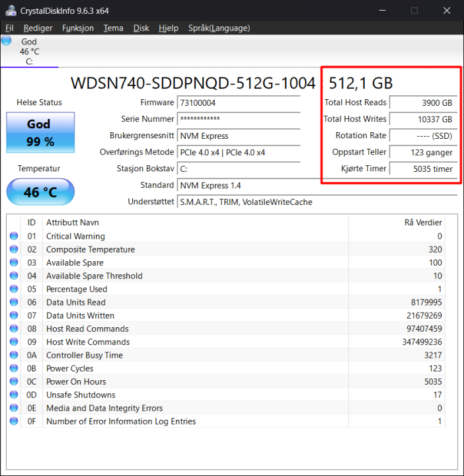Click the Serie Nummer masked field

238,119
